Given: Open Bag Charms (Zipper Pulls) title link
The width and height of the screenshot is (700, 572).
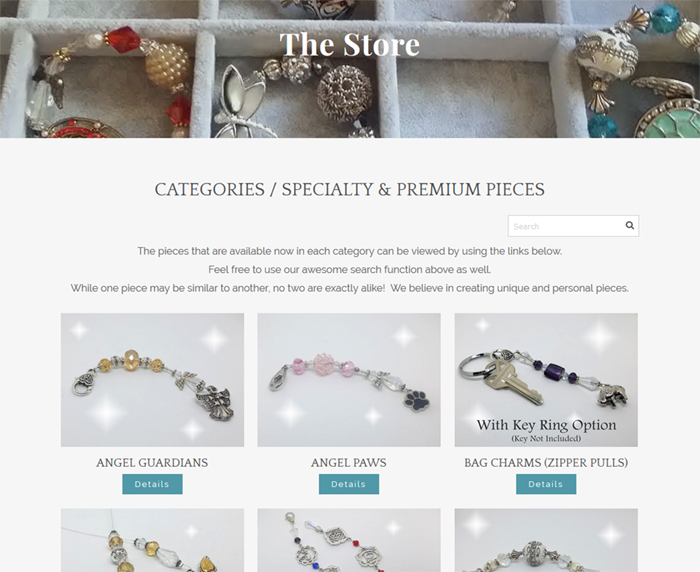Looking at the screenshot, I should [546, 463].
